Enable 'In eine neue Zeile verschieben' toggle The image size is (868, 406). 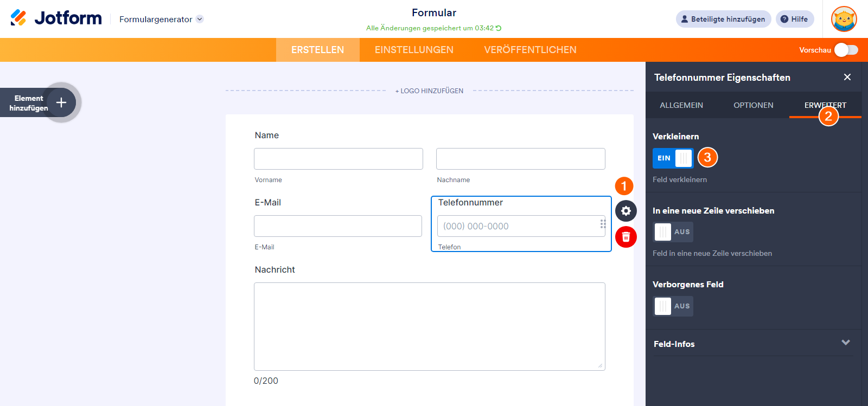click(673, 232)
